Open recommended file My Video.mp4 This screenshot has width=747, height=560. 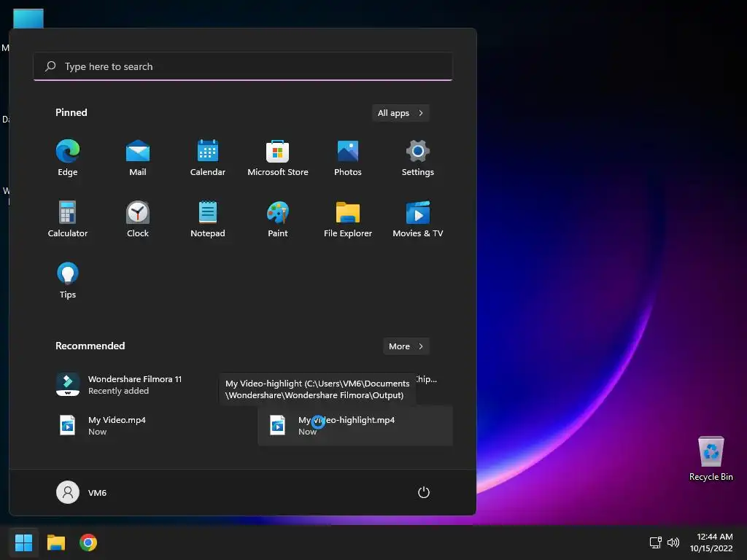click(145, 426)
